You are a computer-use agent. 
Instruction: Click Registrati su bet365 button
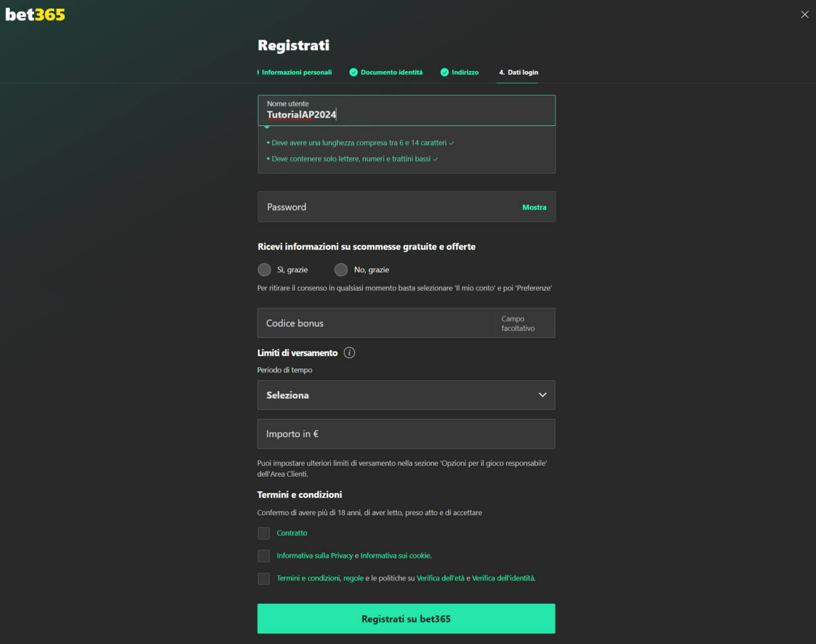tap(406, 619)
